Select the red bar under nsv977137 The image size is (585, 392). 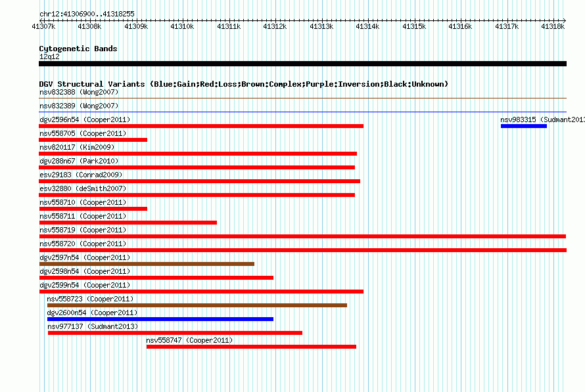175,333
